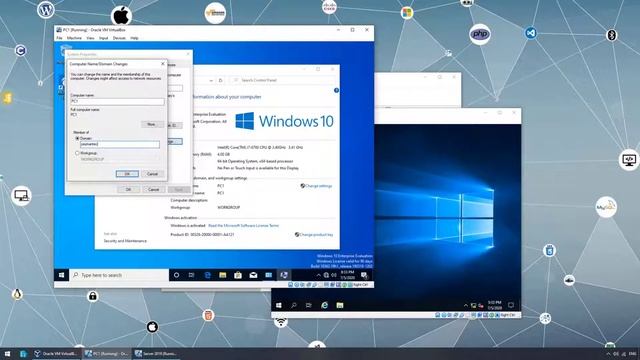
Task: Select the Domain radio button
Action: (77, 139)
